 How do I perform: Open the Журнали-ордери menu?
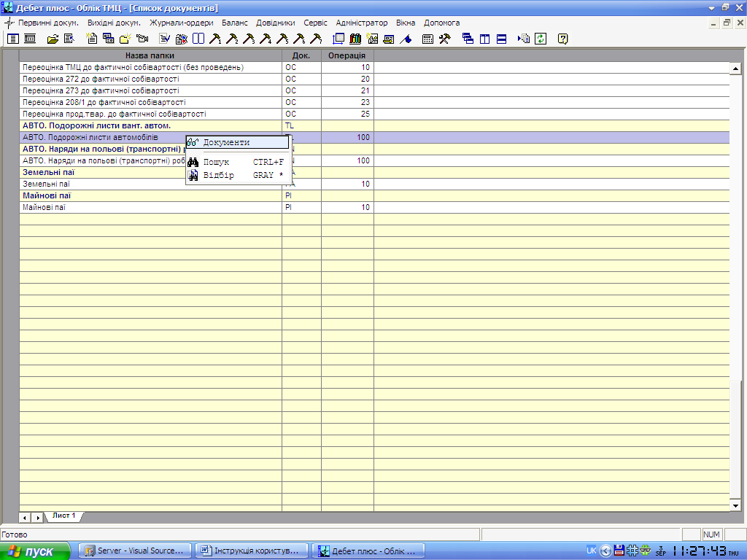point(182,23)
